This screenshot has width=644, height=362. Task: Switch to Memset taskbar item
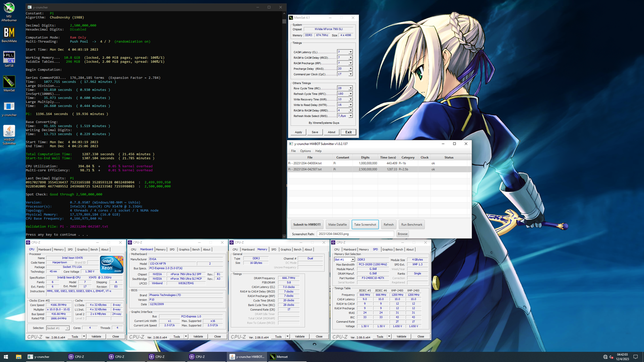(x=287, y=357)
